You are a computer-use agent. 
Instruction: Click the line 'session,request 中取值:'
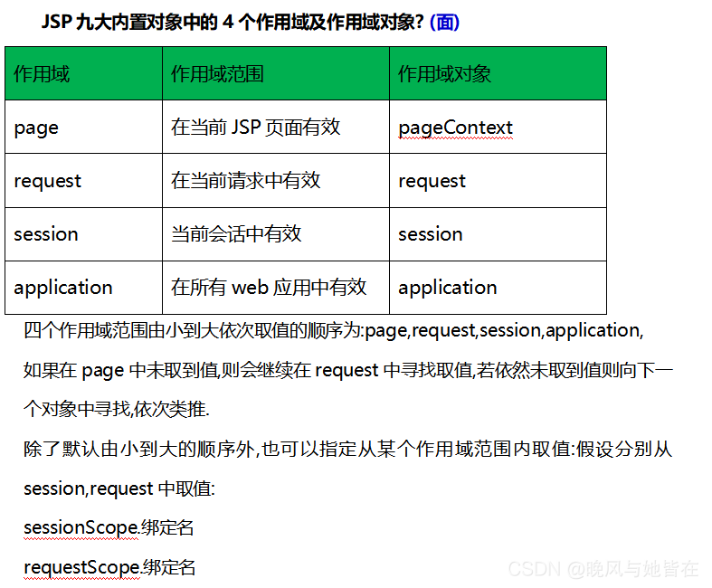click(x=119, y=488)
